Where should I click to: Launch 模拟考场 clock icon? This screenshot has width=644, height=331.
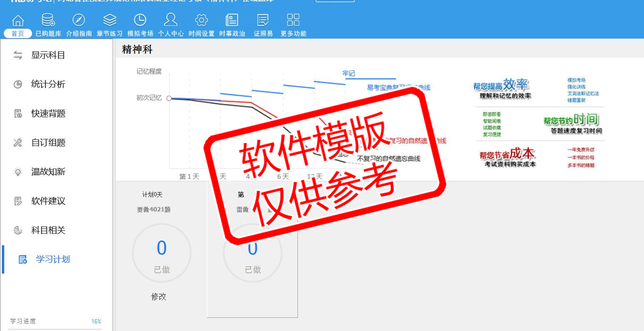point(140,21)
